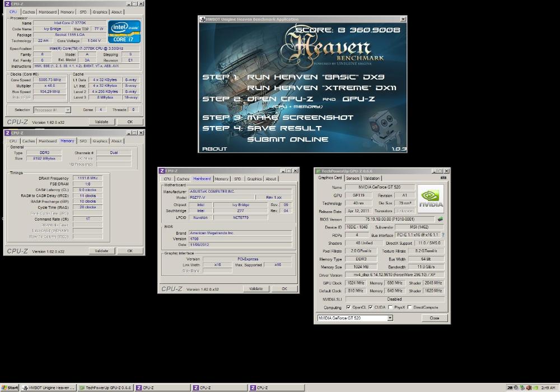
Task: Toggle the CUDA checkbox in GPU-Z
Action: (371, 307)
